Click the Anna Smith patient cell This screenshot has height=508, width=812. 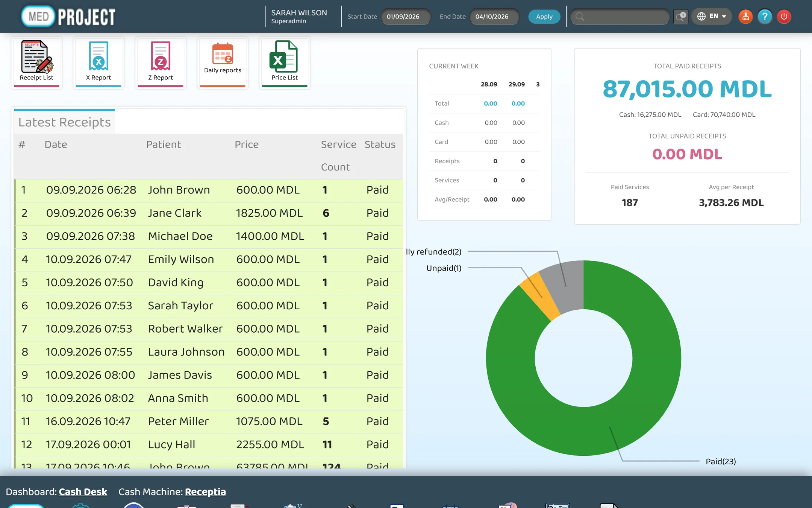click(x=178, y=398)
